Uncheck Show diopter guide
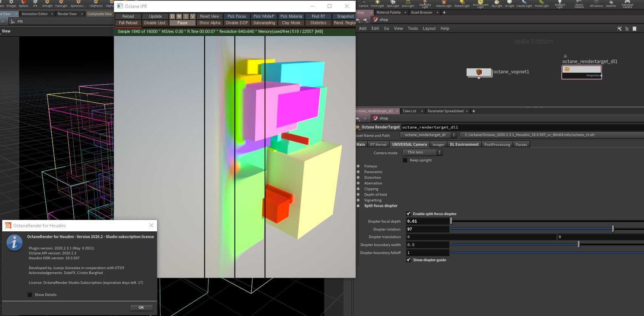Screen dimensions: 644x316 tap(408, 260)
